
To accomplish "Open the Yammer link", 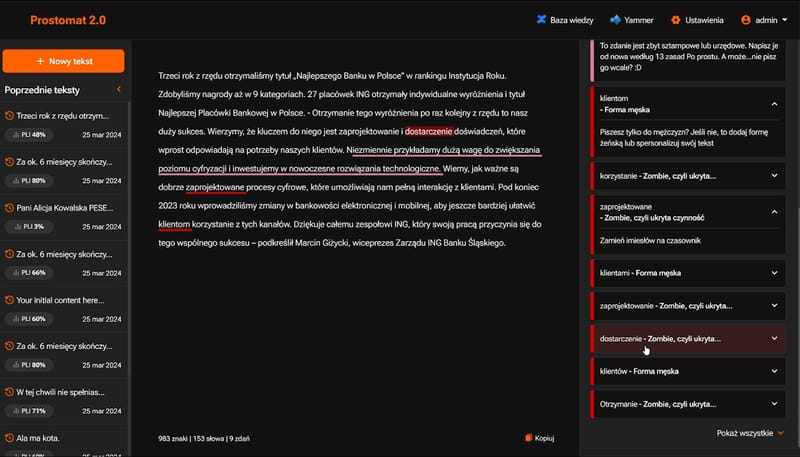I will click(x=632, y=20).
